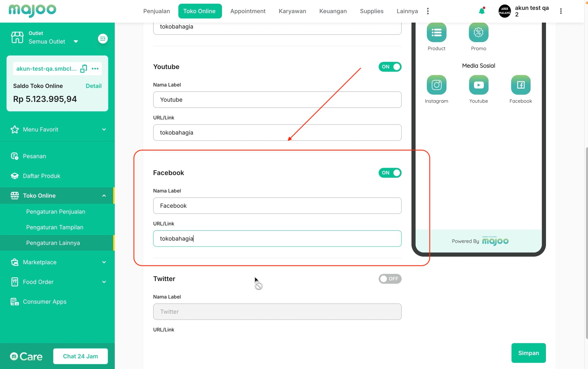588x369 pixels.
Task: Click the Media Sosial heading in preview
Action: [x=478, y=66]
